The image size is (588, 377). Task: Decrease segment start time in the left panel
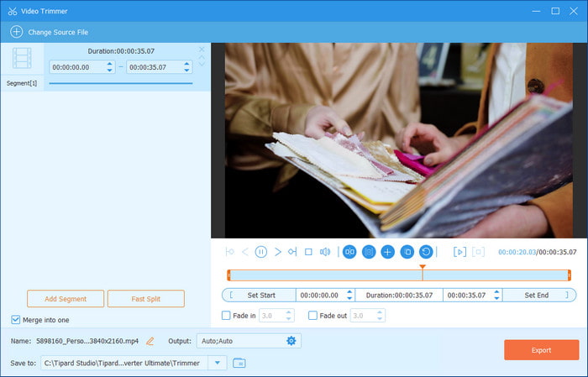point(109,70)
